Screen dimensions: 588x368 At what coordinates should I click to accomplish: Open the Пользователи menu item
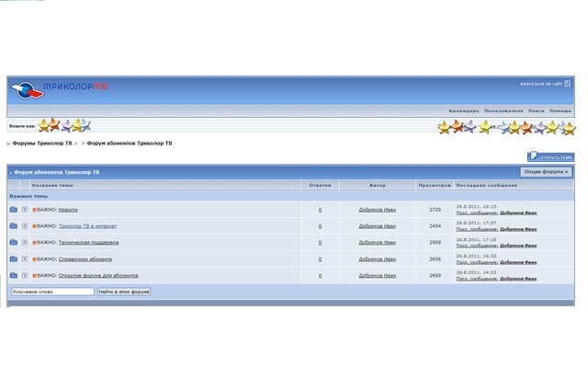tap(503, 110)
